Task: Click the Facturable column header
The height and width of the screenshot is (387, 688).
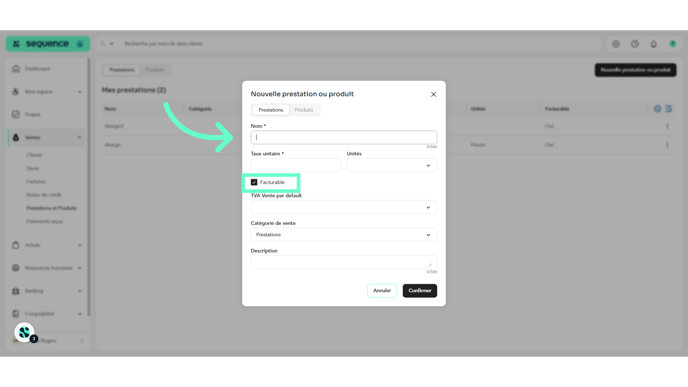Action: coord(557,109)
